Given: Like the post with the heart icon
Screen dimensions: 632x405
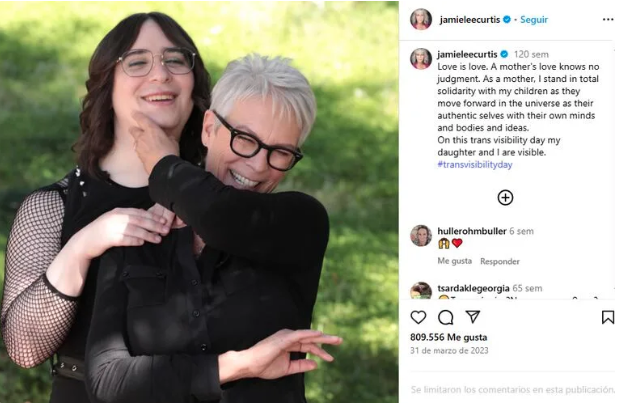Looking at the screenshot, I should [x=418, y=318].
